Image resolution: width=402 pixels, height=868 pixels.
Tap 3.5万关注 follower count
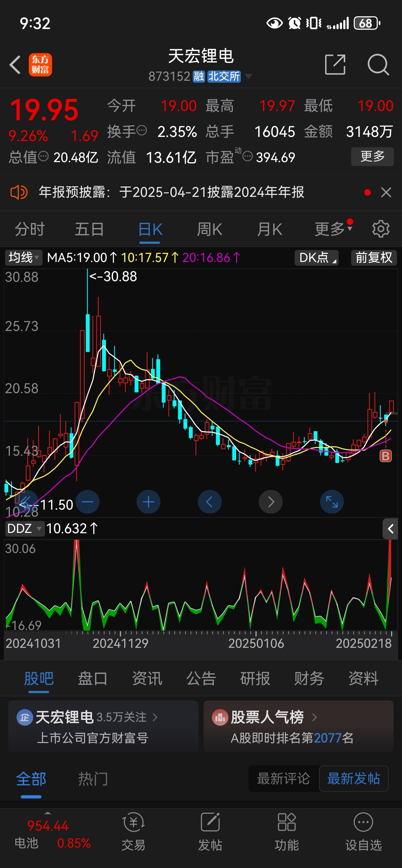(122, 717)
